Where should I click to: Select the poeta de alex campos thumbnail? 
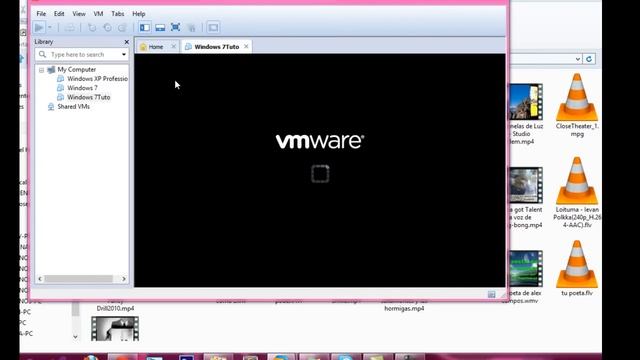[526, 268]
